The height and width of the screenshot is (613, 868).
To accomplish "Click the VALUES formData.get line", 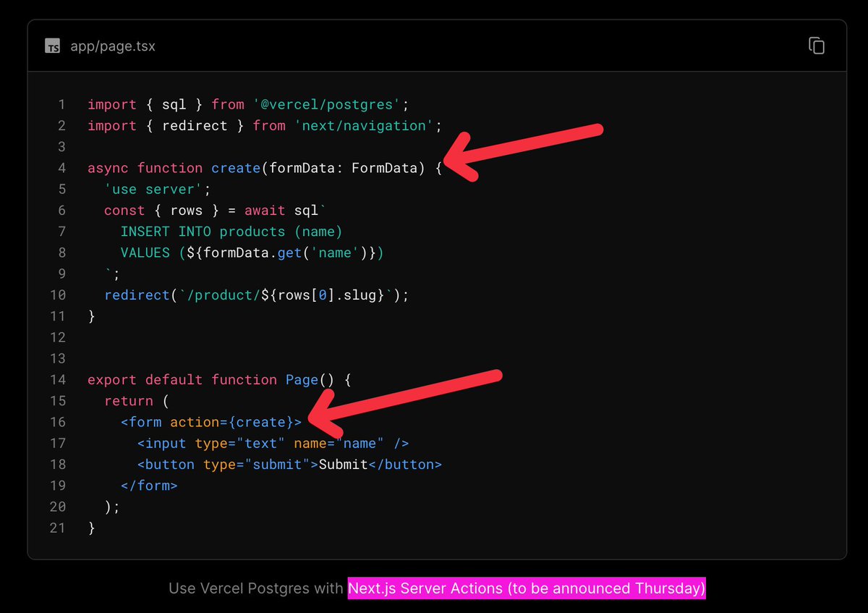I will coord(252,253).
